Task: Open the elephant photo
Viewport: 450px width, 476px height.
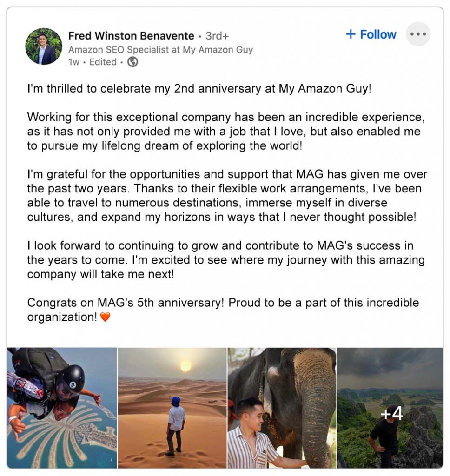Action: (x=282, y=408)
